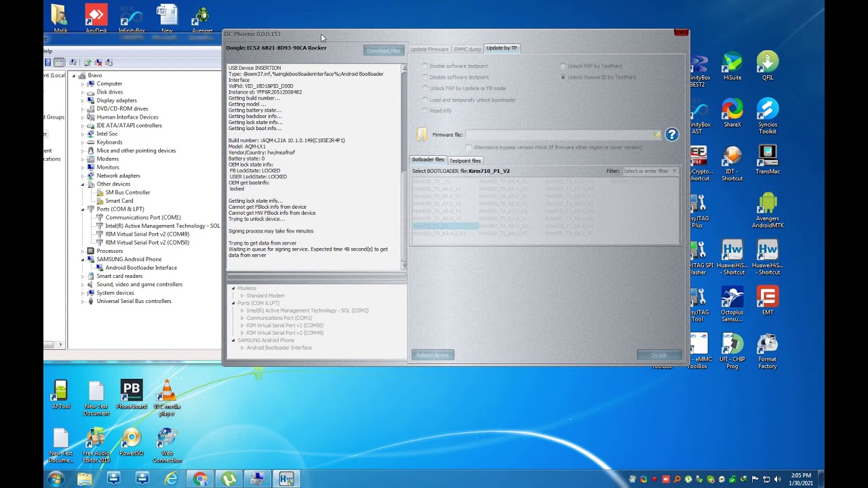The height and width of the screenshot is (488, 868).
Task: Click the Download Files button
Action: 384,51
